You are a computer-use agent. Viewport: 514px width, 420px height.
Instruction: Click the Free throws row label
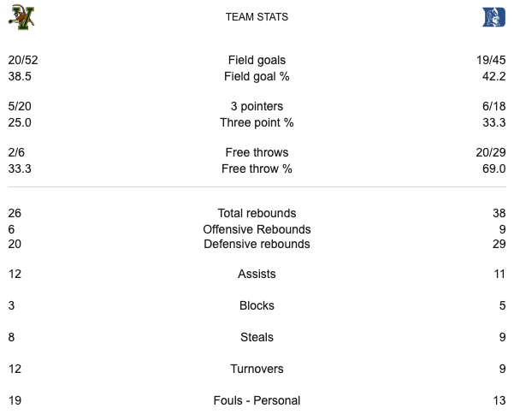[x=257, y=152]
